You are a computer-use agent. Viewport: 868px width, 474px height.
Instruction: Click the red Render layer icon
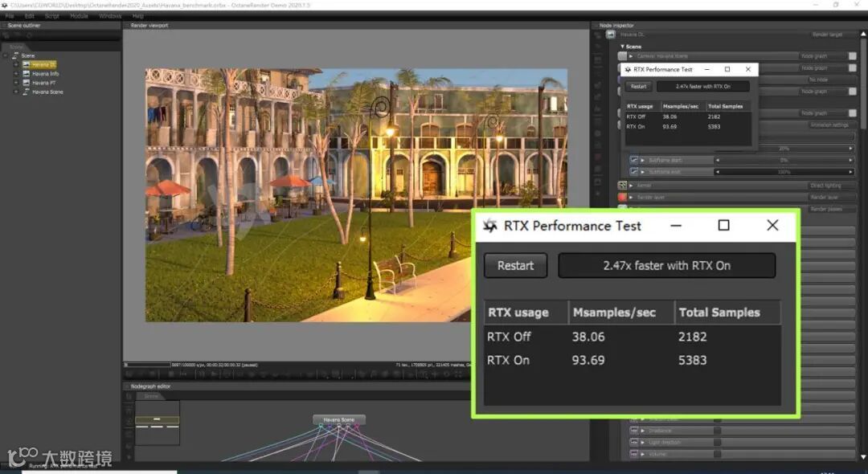pos(623,197)
